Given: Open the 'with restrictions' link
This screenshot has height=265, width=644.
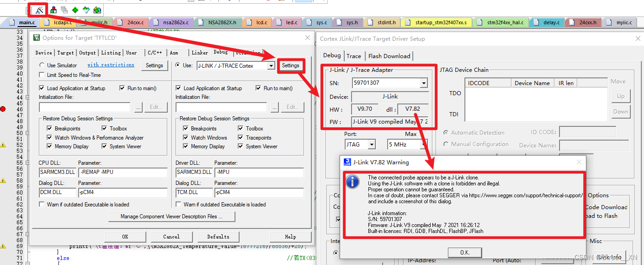Looking at the screenshot, I should 111,65.
